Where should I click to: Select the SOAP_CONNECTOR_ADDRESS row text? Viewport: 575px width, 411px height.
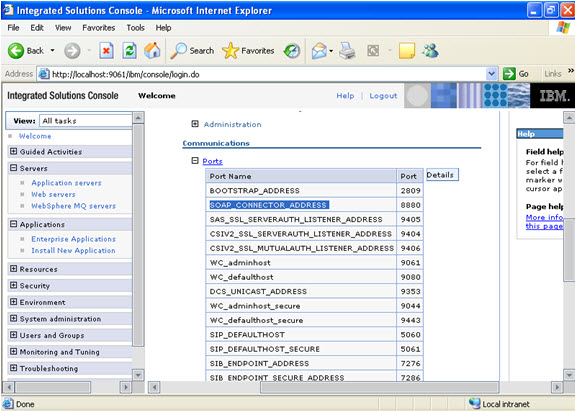[269, 205]
